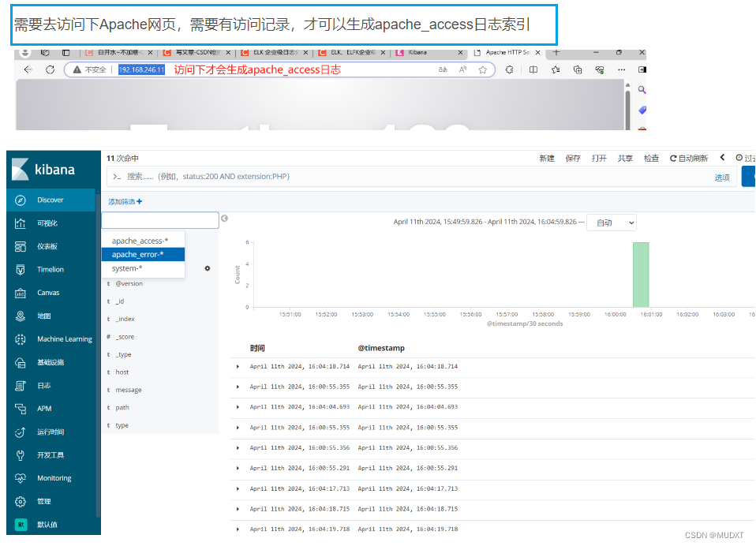Click the field list settings gear icon
756x546 pixels.
point(208,268)
